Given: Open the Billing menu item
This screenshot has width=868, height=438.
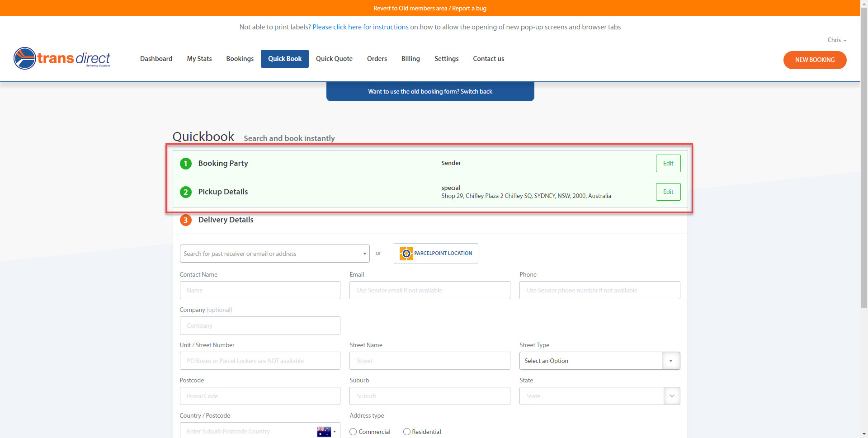Looking at the screenshot, I should (410, 58).
